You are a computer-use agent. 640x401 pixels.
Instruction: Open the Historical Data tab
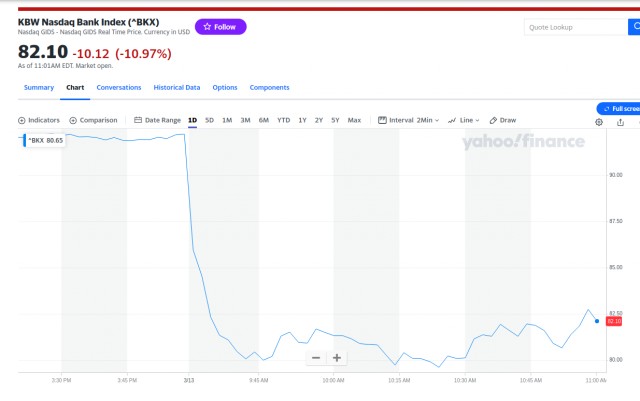tap(177, 87)
